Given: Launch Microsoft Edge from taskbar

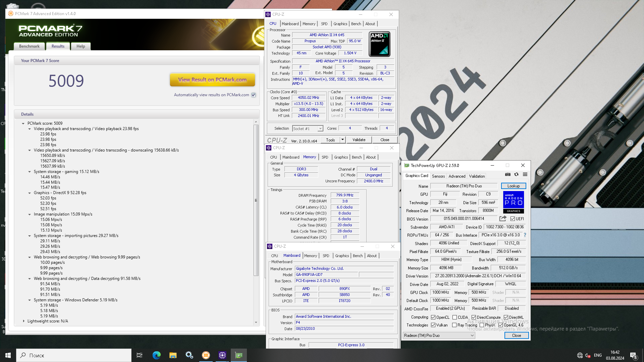Looking at the screenshot, I should pyautogui.click(x=156, y=355).
